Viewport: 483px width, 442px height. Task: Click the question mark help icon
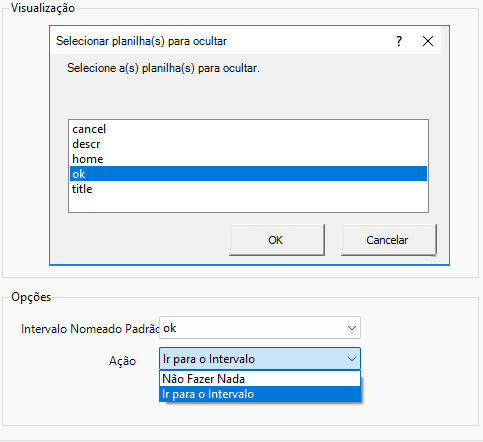pyautogui.click(x=399, y=41)
